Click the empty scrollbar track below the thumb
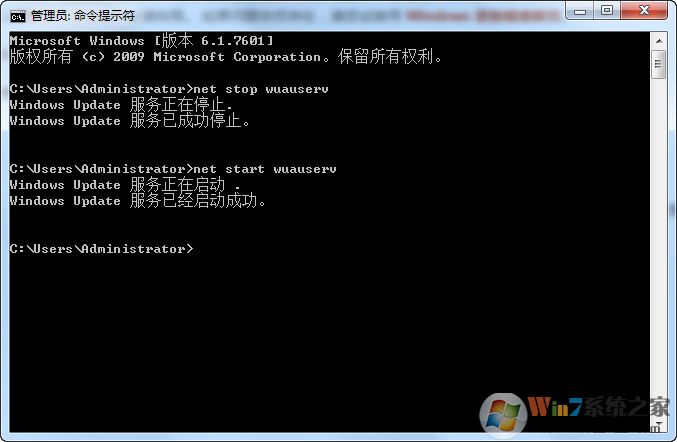677x442 pixels. tap(659, 248)
